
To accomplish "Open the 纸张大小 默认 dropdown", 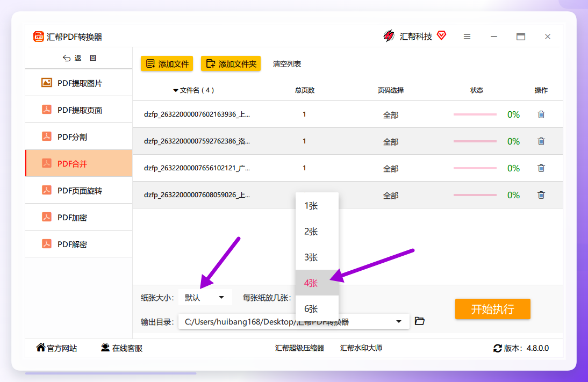I will coord(205,297).
